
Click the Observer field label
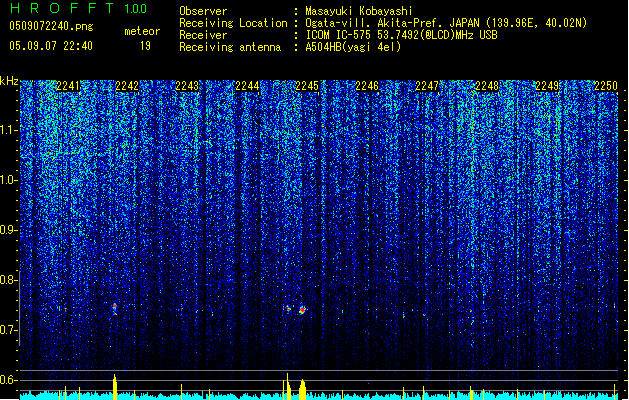(203, 11)
